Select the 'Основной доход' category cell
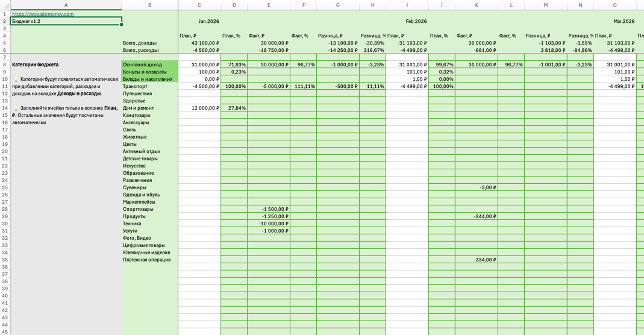The height and width of the screenshot is (335, 644). point(149,64)
